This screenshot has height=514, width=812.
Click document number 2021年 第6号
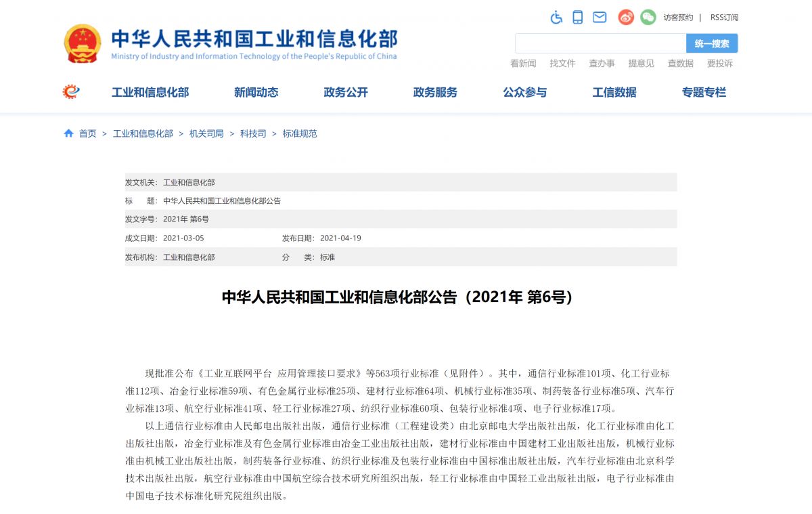[x=186, y=219]
